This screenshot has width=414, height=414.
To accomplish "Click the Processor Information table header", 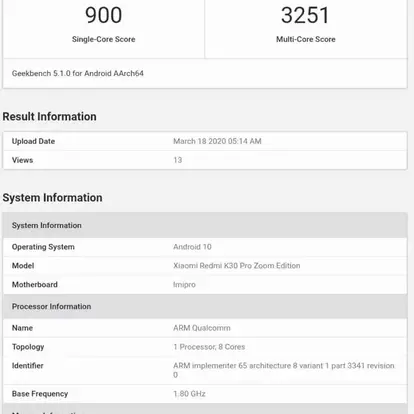I will click(x=205, y=306).
